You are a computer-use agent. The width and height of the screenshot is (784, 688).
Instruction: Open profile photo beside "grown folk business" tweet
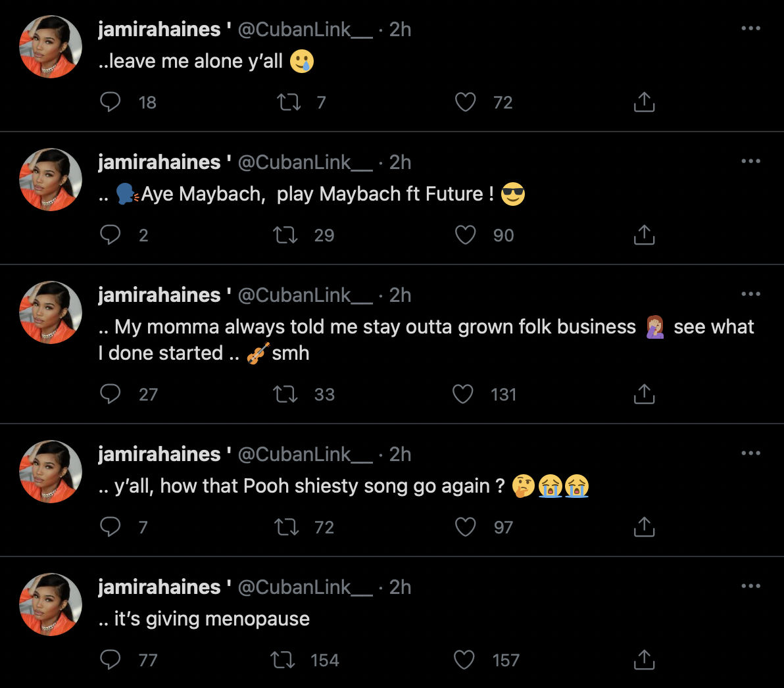[51, 312]
